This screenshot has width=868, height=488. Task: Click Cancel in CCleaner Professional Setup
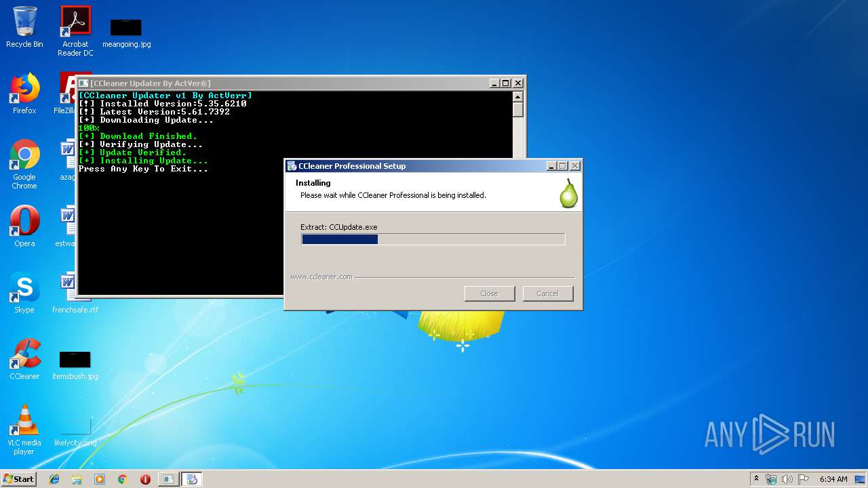tap(547, 293)
